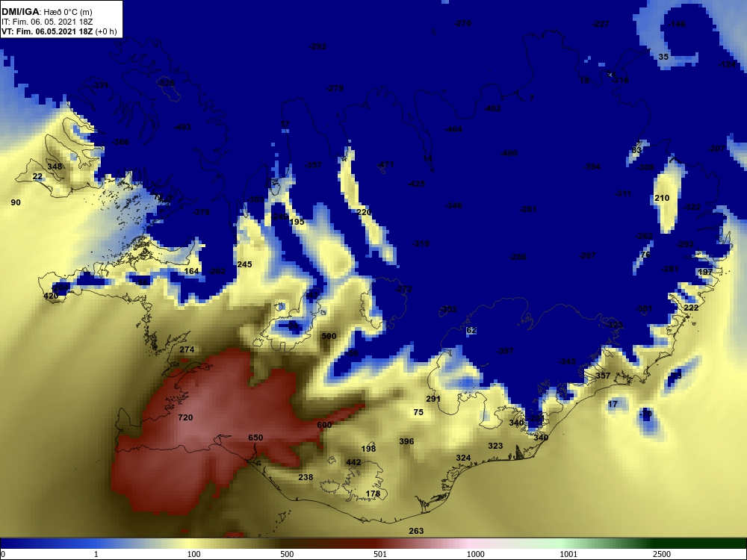This screenshot has width=747, height=560.
Task: Click the '195' value on the map
Action: coord(297,222)
